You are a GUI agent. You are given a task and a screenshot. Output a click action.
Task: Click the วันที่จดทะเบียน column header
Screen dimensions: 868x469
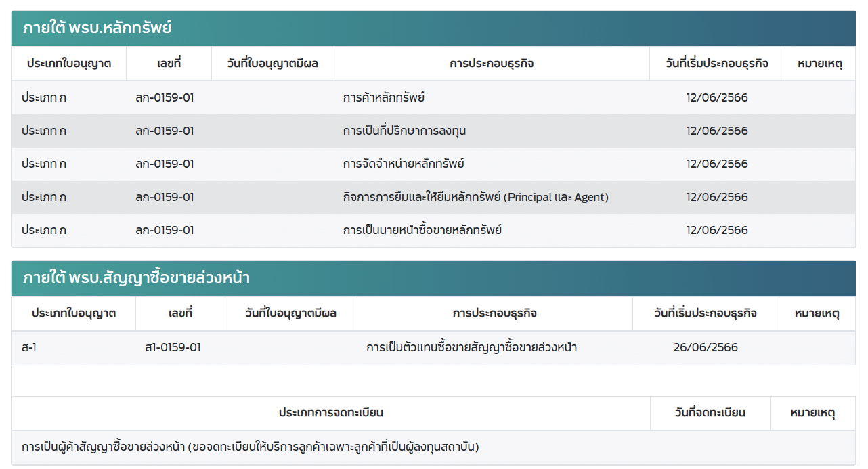pyautogui.click(x=710, y=413)
